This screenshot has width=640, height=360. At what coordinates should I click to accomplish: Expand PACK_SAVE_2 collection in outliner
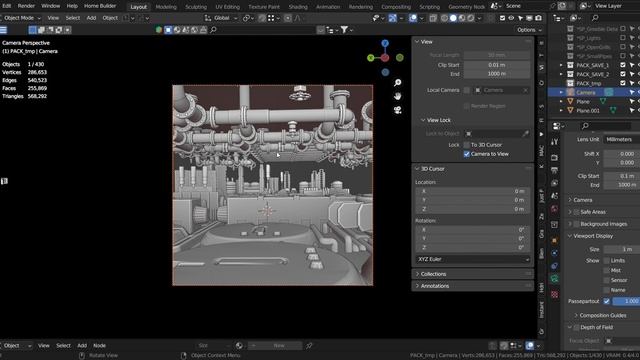[561, 74]
